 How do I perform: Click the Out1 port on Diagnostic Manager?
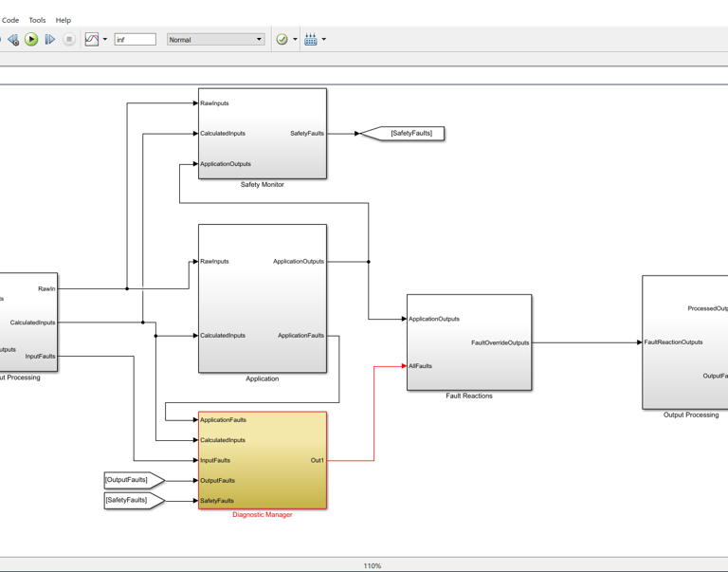[x=318, y=460]
